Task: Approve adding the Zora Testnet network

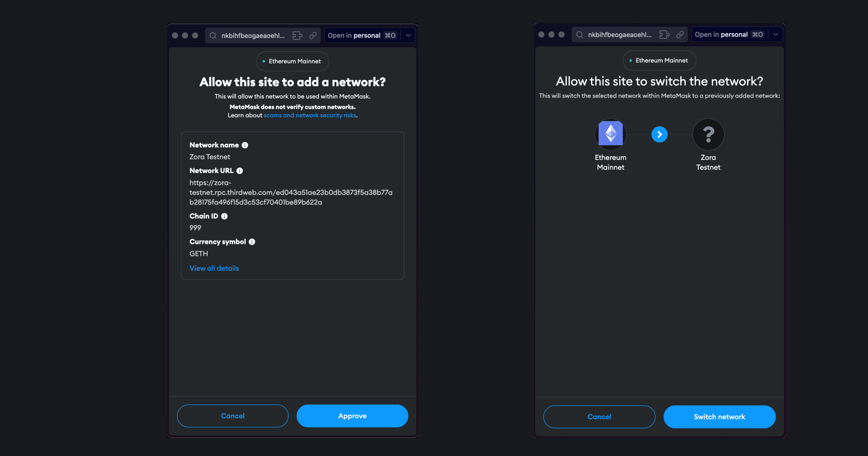Action: [352, 415]
